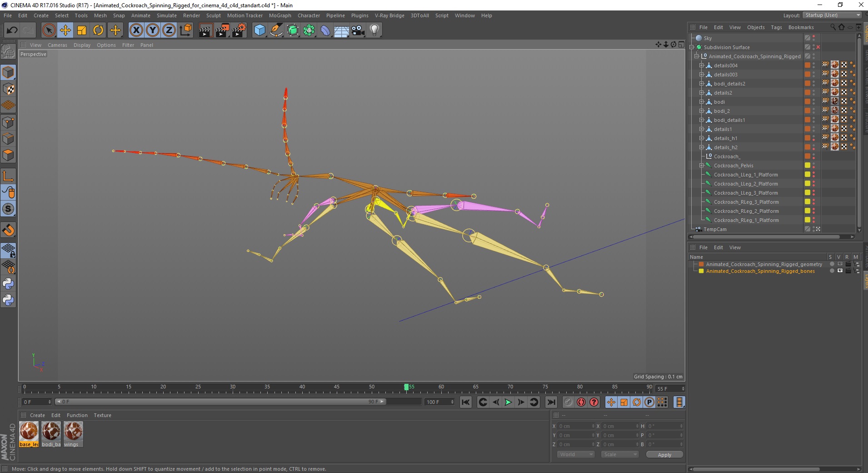The width and height of the screenshot is (868, 473).
Task: Switch to Polygons mode
Action: (8, 155)
